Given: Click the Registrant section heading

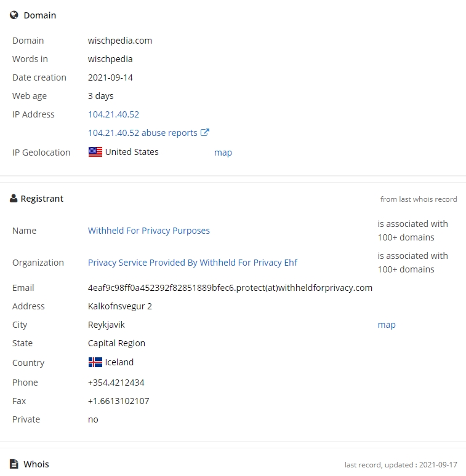Looking at the screenshot, I should [x=42, y=199].
